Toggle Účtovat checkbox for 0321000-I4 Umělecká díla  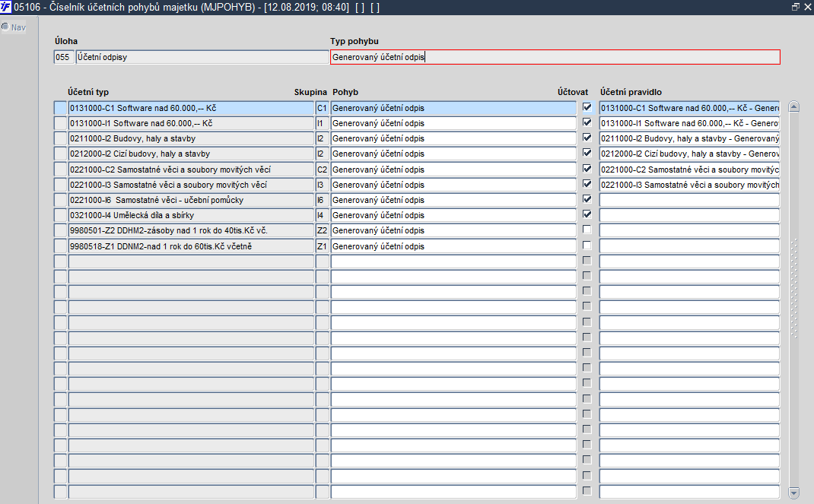click(587, 214)
